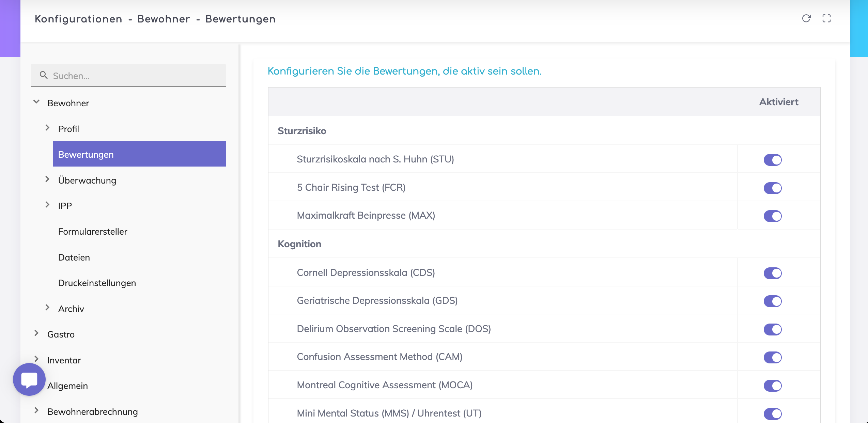Go to Dateien in the sidebar
The height and width of the screenshot is (423, 868).
click(74, 257)
